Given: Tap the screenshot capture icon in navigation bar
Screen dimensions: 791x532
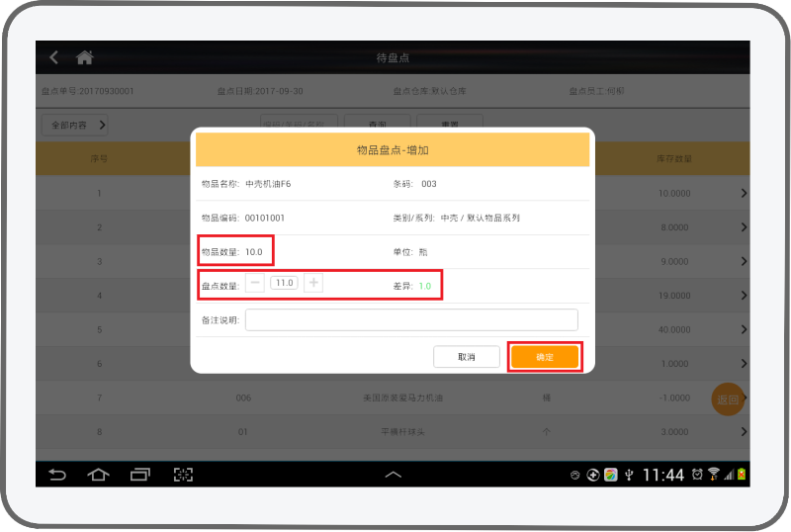Looking at the screenshot, I should point(183,475).
